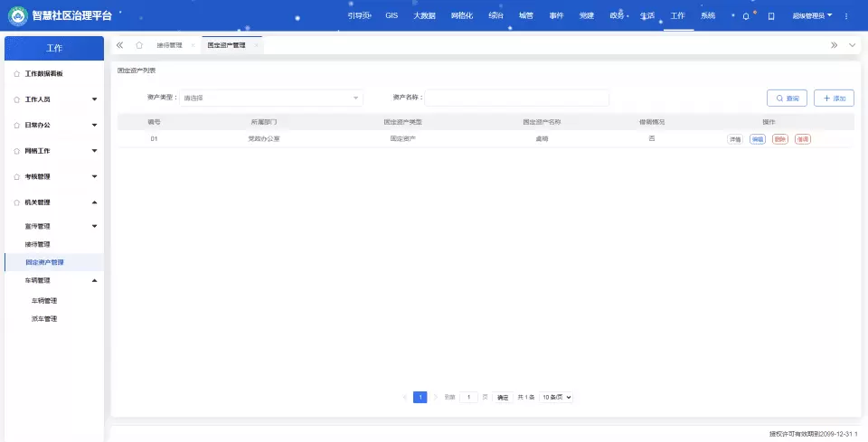Viewport: 868px width, 442px height.
Task: Click the double-left arrow tab scroll icon
Action: (x=119, y=45)
